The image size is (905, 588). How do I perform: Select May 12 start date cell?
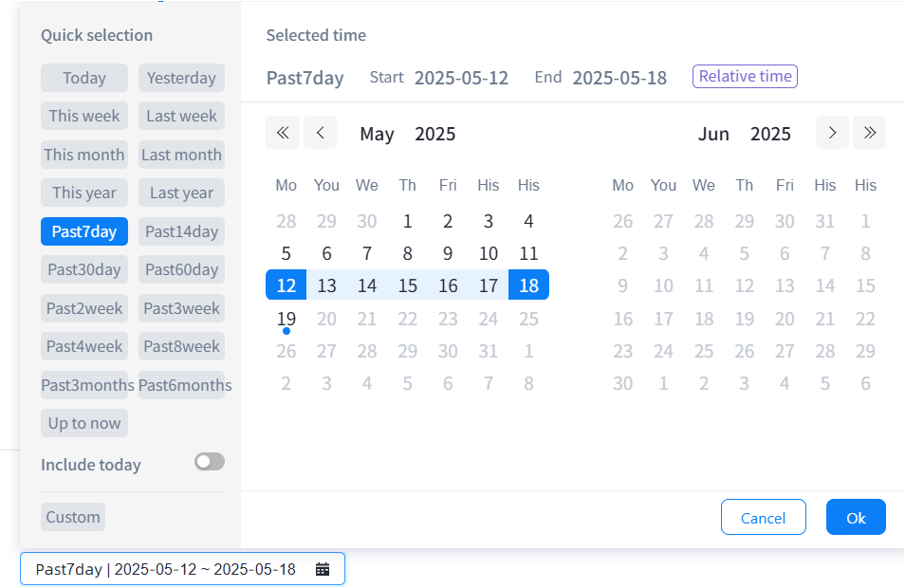(286, 285)
